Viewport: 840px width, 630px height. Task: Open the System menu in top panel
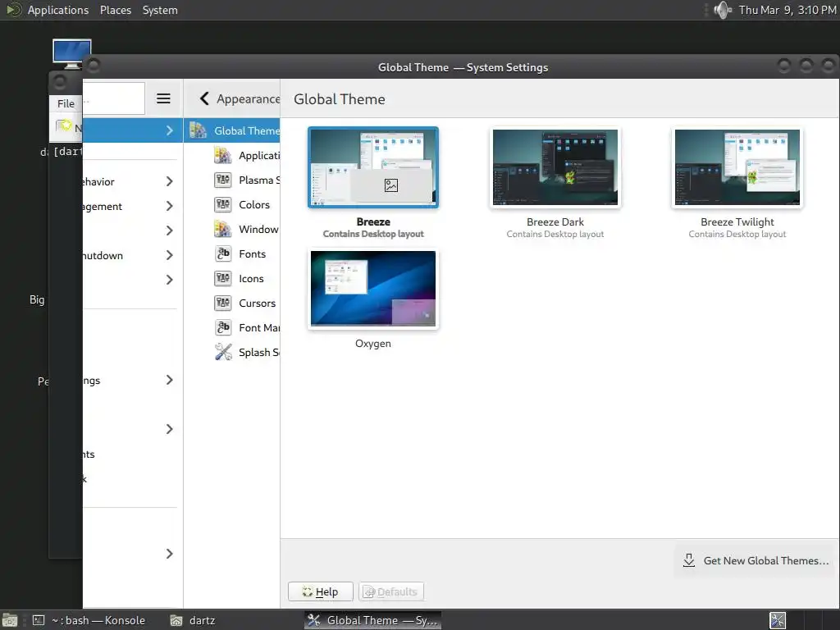pyautogui.click(x=160, y=10)
